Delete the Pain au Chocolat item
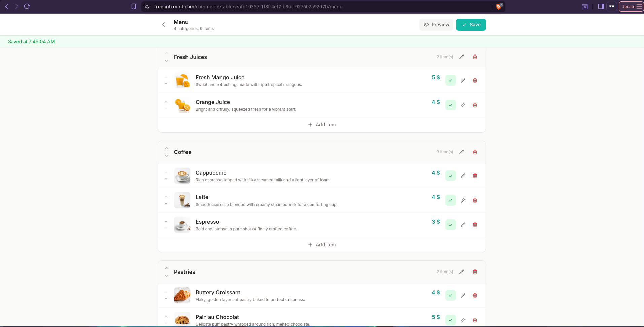This screenshot has width=644, height=327. (475, 320)
